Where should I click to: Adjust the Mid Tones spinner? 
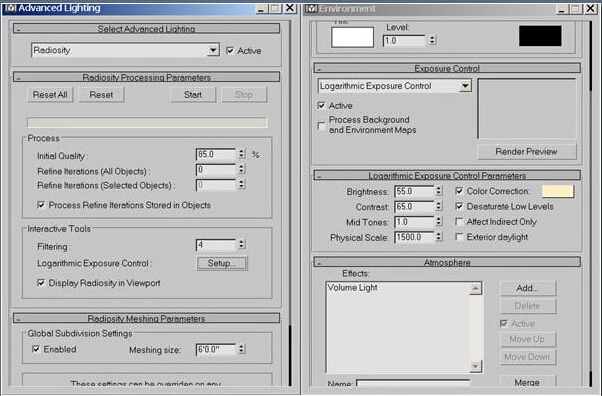pos(439,222)
